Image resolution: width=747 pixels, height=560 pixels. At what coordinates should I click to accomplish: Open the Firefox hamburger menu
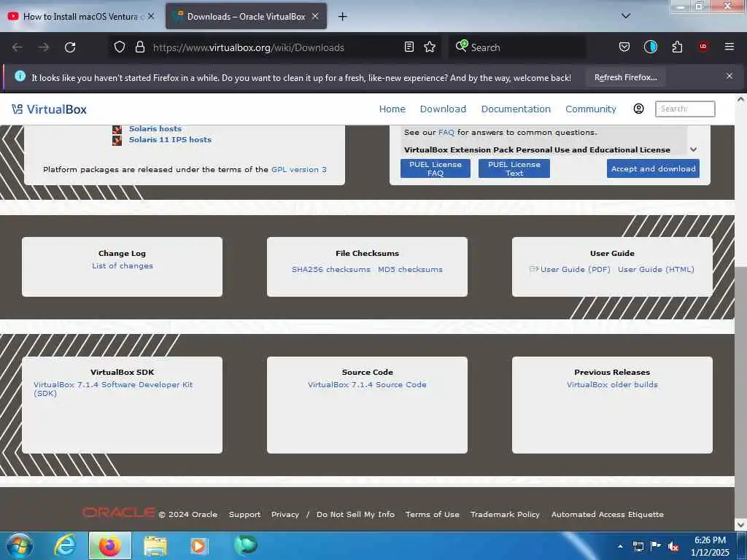point(729,47)
